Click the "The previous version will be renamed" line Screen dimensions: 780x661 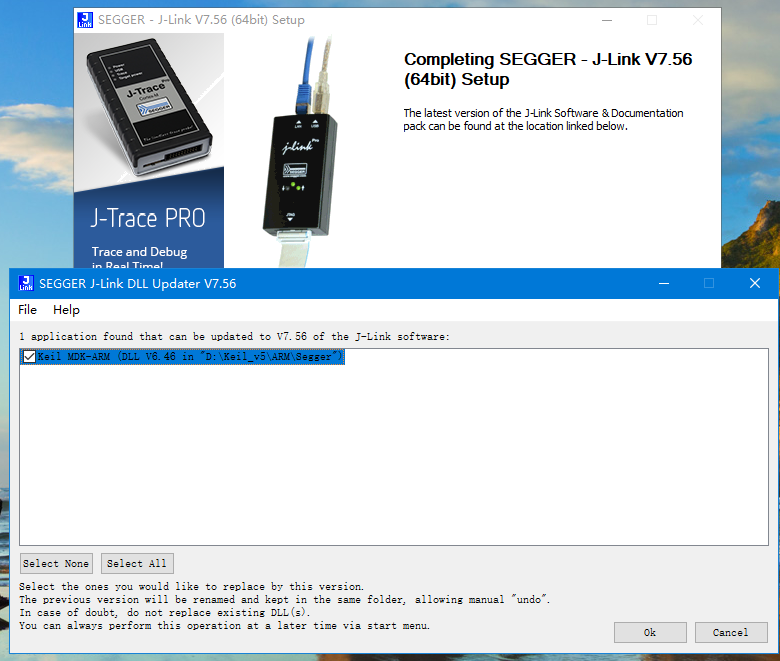tap(285, 600)
